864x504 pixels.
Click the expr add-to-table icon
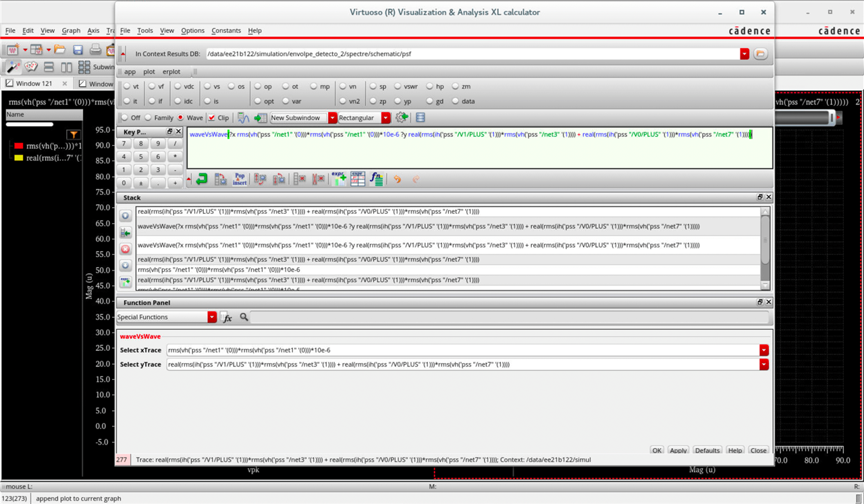click(338, 179)
